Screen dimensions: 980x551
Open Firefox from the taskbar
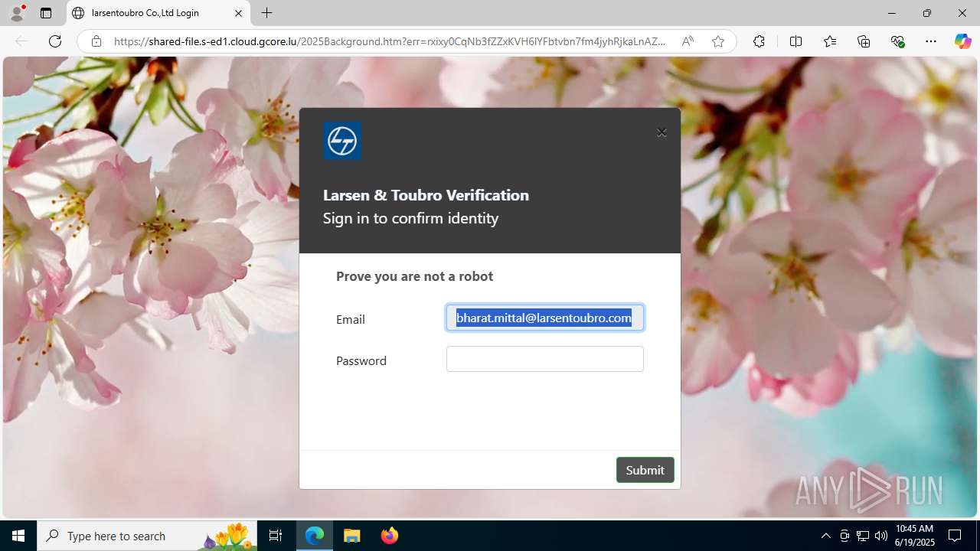390,536
